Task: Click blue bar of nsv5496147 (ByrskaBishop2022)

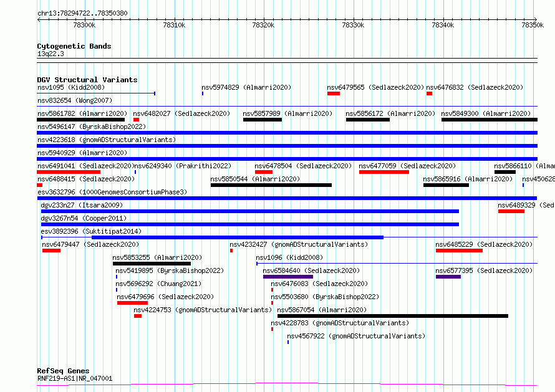Action: pyautogui.click(x=287, y=133)
